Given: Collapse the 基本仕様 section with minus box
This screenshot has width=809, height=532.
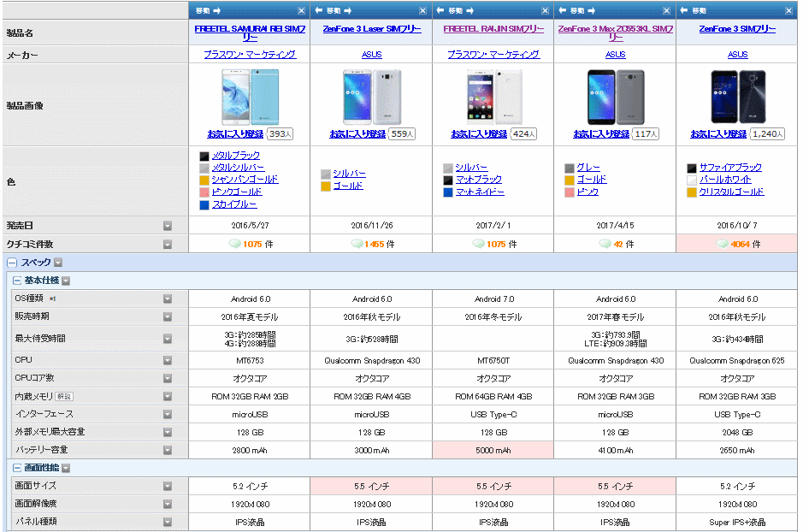Looking at the screenshot, I should coord(16,281).
